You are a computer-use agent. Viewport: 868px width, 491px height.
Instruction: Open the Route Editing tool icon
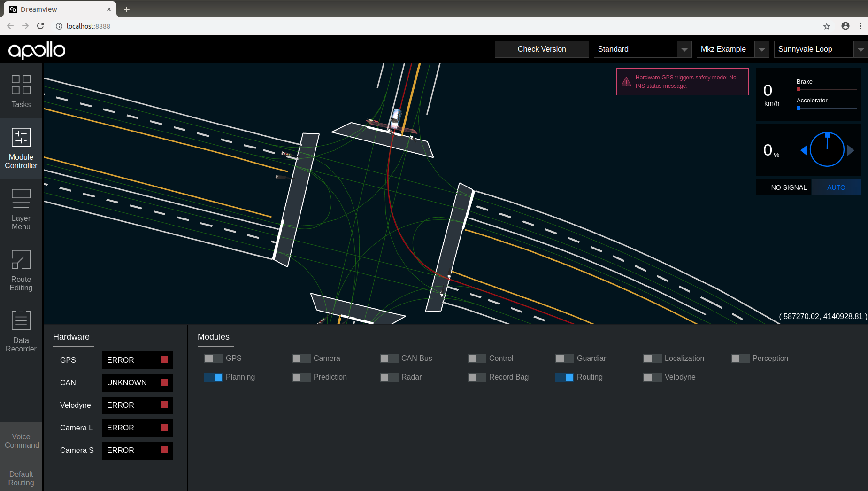21,259
